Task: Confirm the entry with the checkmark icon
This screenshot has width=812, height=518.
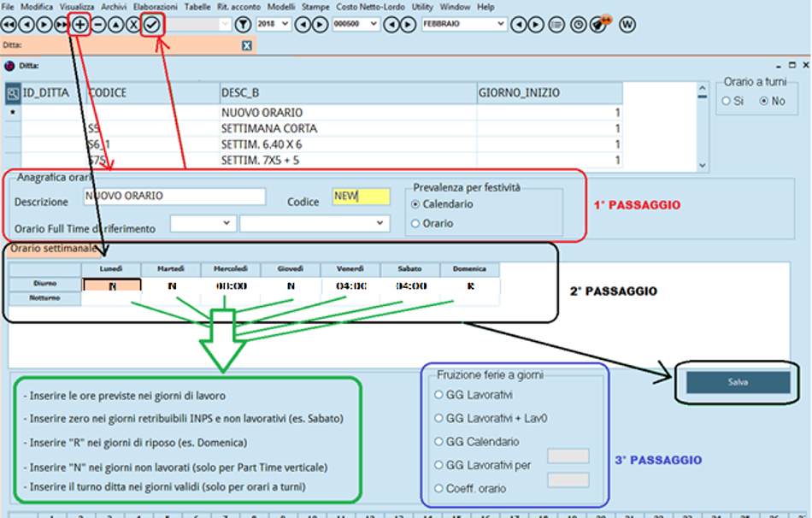Action: click(x=152, y=24)
